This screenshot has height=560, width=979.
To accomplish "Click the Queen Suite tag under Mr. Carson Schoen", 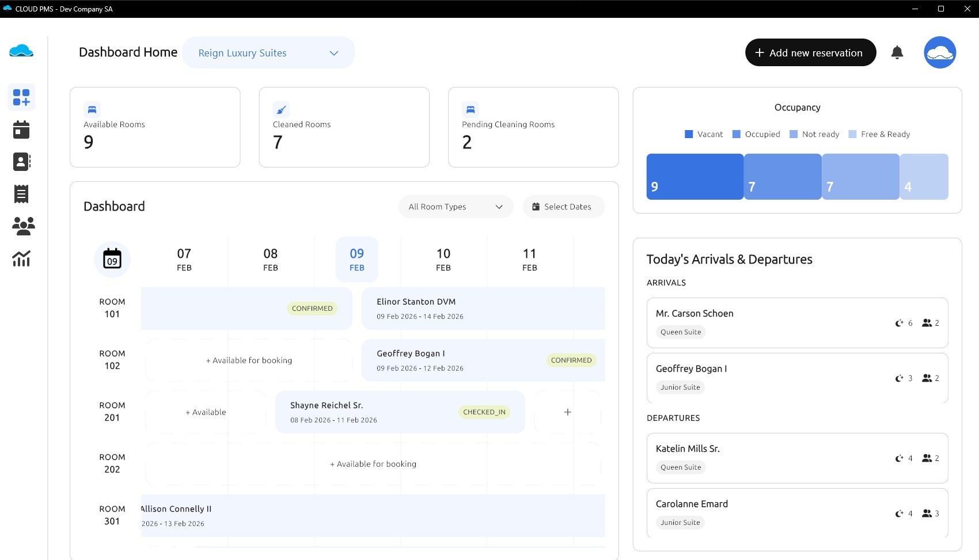I will click(681, 332).
